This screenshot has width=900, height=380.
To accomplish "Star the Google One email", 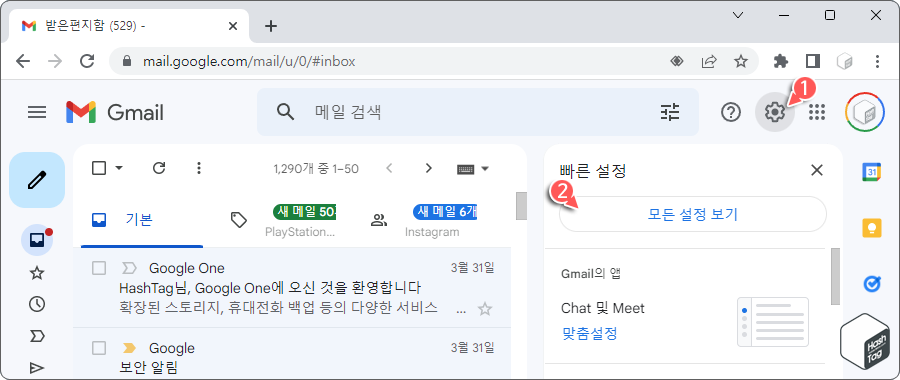I will (485, 309).
